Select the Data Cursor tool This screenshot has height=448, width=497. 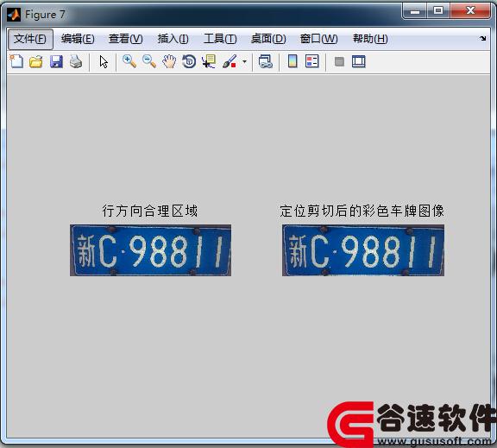pyautogui.click(x=209, y=61)
